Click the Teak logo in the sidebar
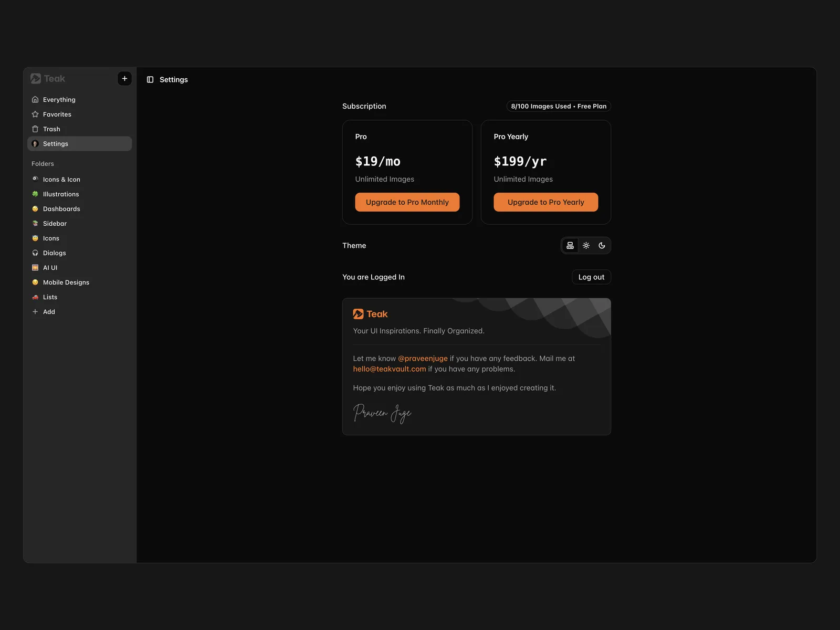 pyautogui.click(x=48, y=79)
